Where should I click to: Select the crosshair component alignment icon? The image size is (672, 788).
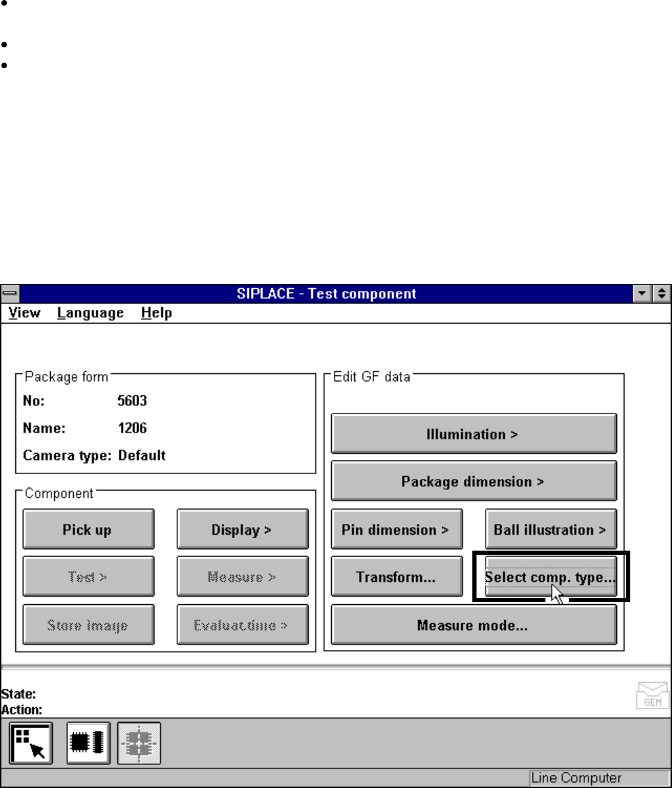[x=139, y=743]
